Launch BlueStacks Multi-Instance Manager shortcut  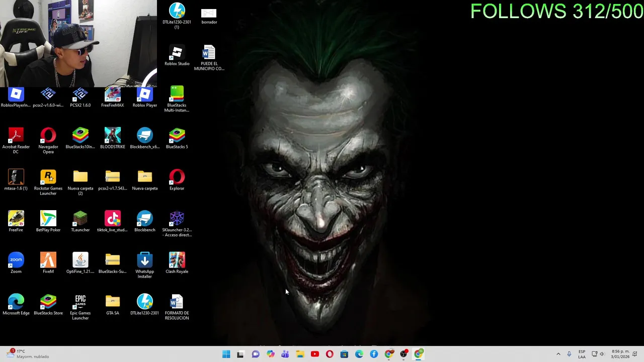[x=177, y=99]
